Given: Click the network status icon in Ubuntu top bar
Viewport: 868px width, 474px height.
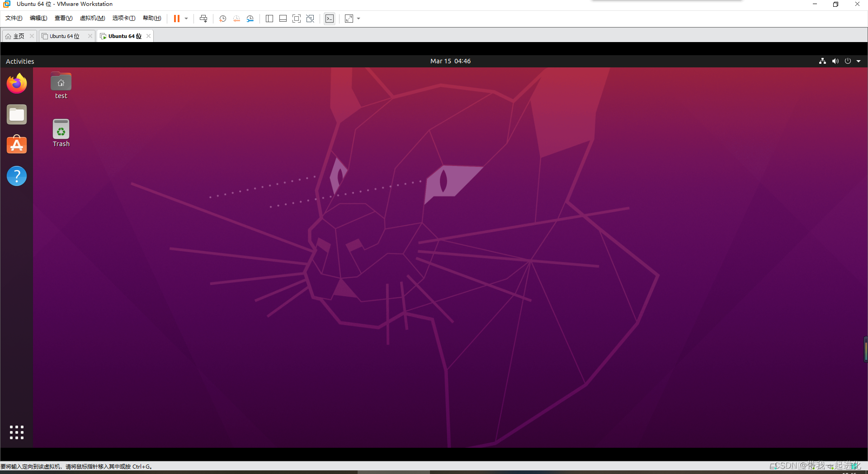Looking at the screenshot, I should point(822,61).
